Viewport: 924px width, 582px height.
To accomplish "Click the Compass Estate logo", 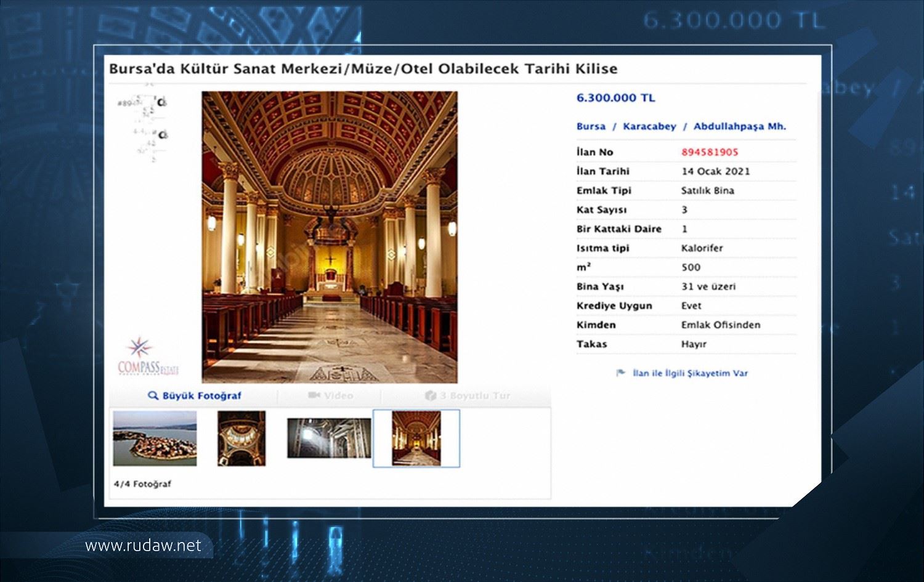I will (148, 356).
